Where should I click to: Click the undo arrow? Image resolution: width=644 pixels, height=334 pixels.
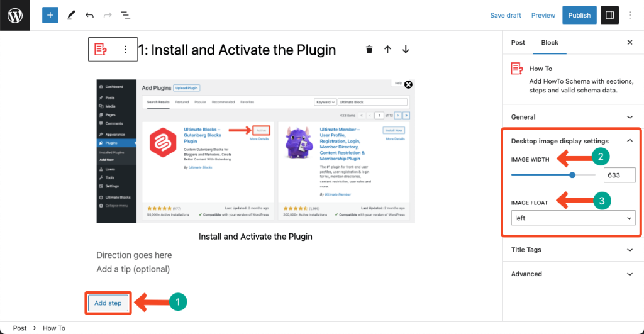click(89, 15)
